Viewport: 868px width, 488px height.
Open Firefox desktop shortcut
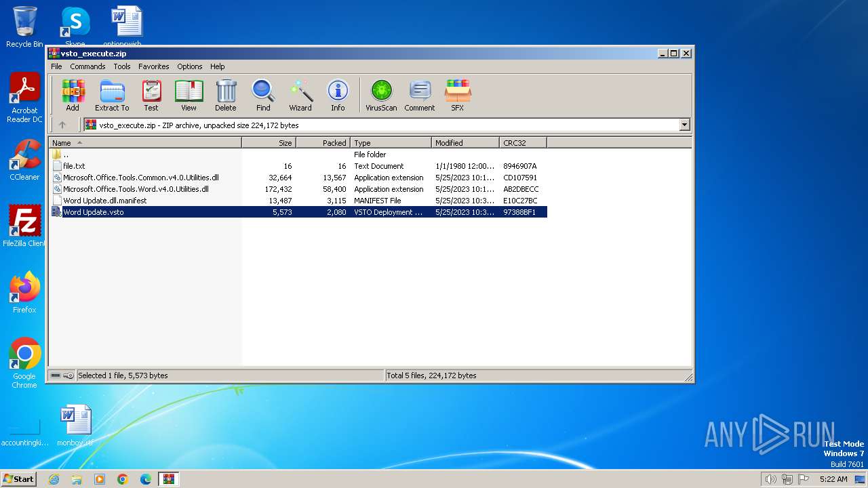[x=24, y=292]
